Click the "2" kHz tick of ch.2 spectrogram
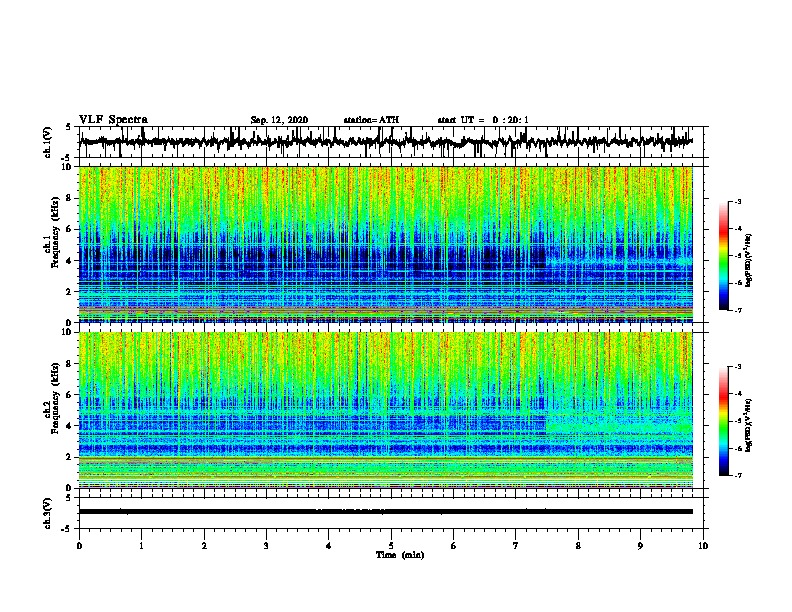This screenshot has width=792, height=612. click(x=69, y=457)
